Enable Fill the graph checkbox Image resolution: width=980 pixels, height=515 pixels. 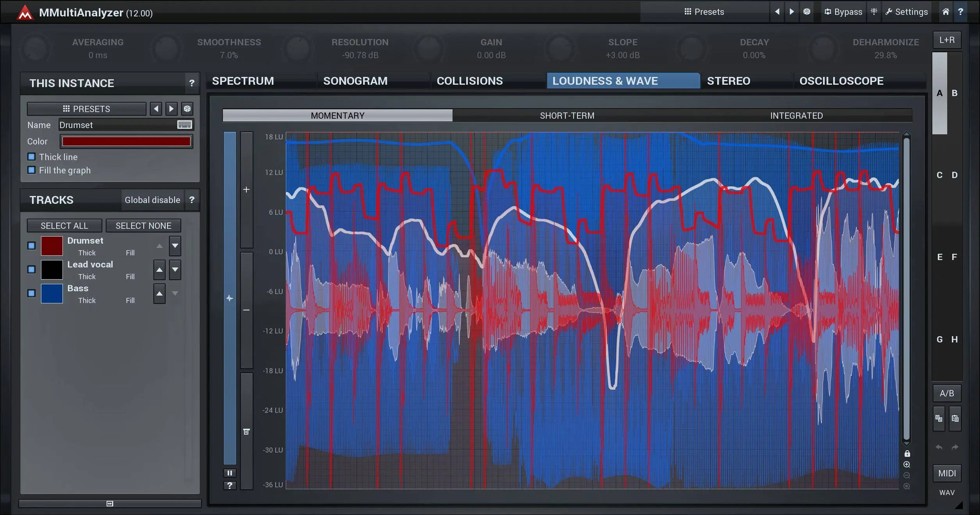pyautogui.click(x=32, y=170)
